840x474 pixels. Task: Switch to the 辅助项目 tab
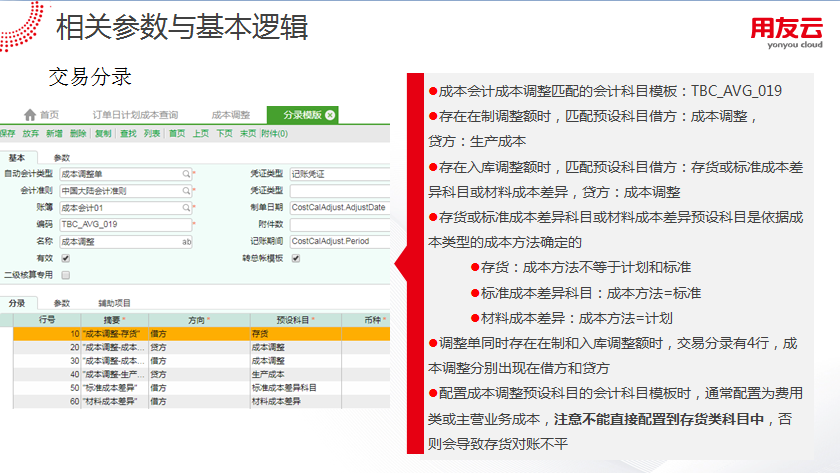[114, 303]
